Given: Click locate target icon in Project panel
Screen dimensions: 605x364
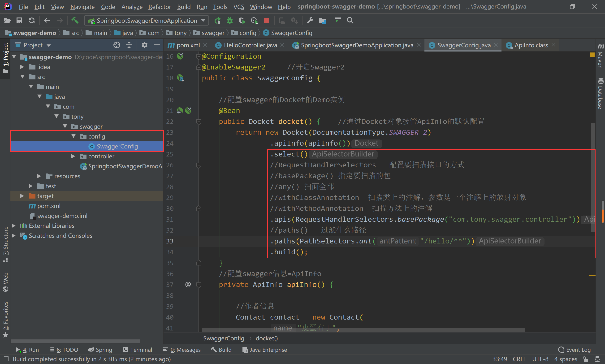Looking at the screenshot, I should pyautogui.click(x=117, y=45).
